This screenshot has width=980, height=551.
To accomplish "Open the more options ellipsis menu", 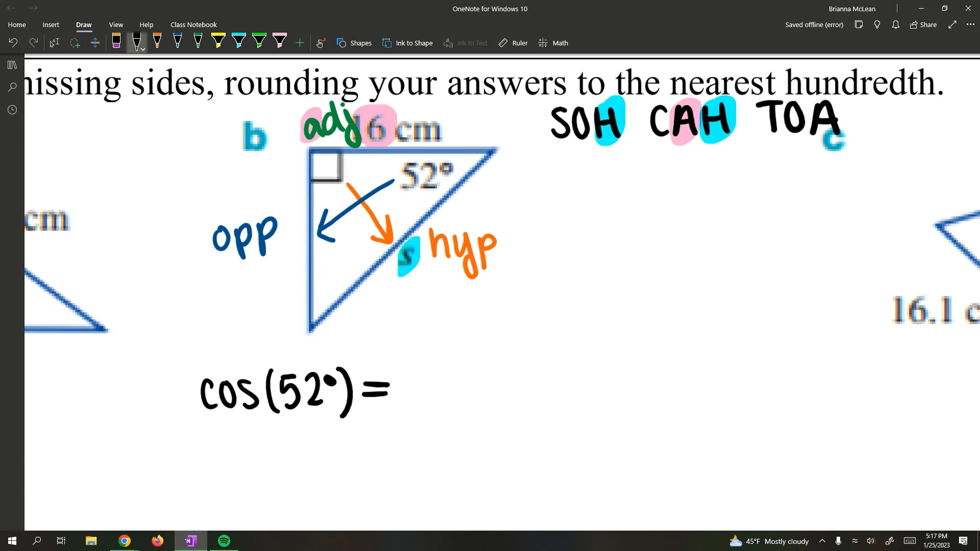I will coord(970,24).
